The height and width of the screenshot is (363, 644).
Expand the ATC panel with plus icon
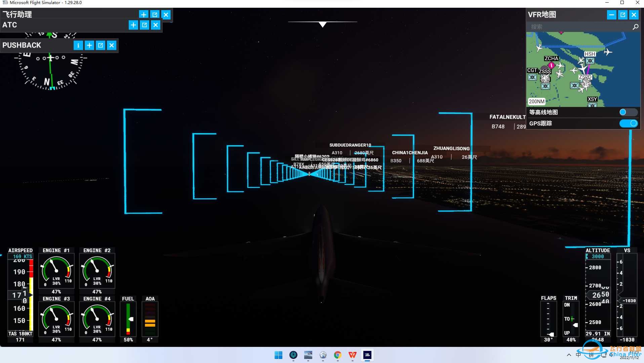133,25
